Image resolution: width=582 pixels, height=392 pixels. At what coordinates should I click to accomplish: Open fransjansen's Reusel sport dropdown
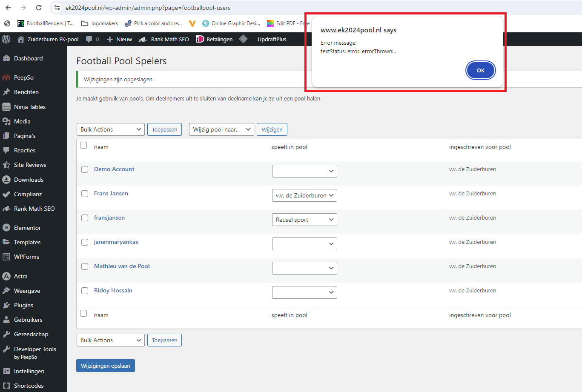(x=304, y=220)
